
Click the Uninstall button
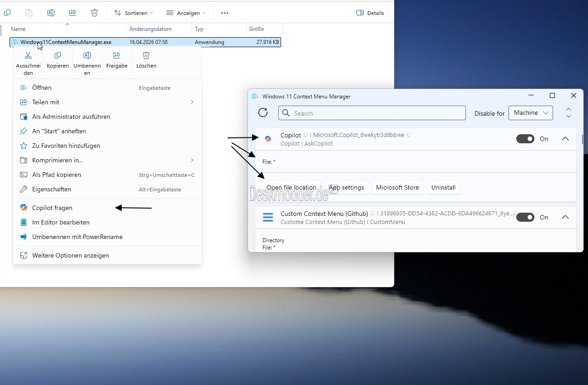[443, 187]
